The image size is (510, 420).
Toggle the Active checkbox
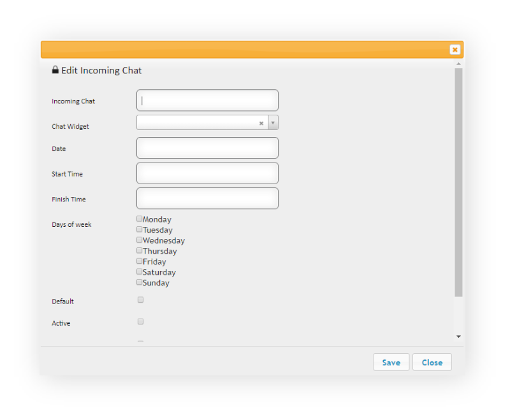(140, 321)
